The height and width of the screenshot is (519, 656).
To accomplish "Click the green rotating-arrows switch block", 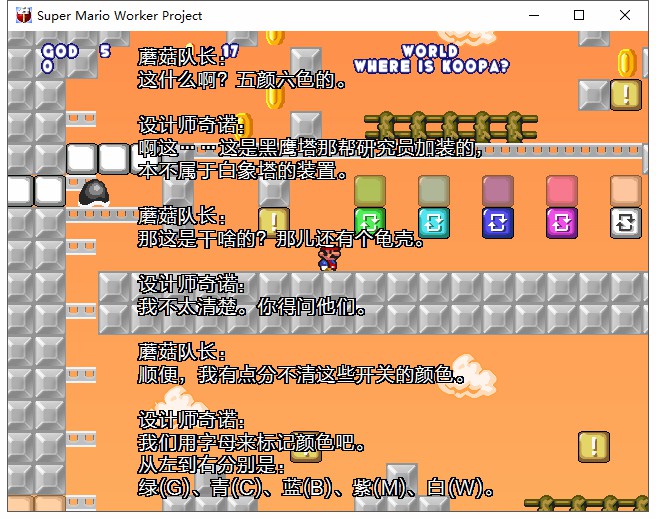I will point(370,223).
